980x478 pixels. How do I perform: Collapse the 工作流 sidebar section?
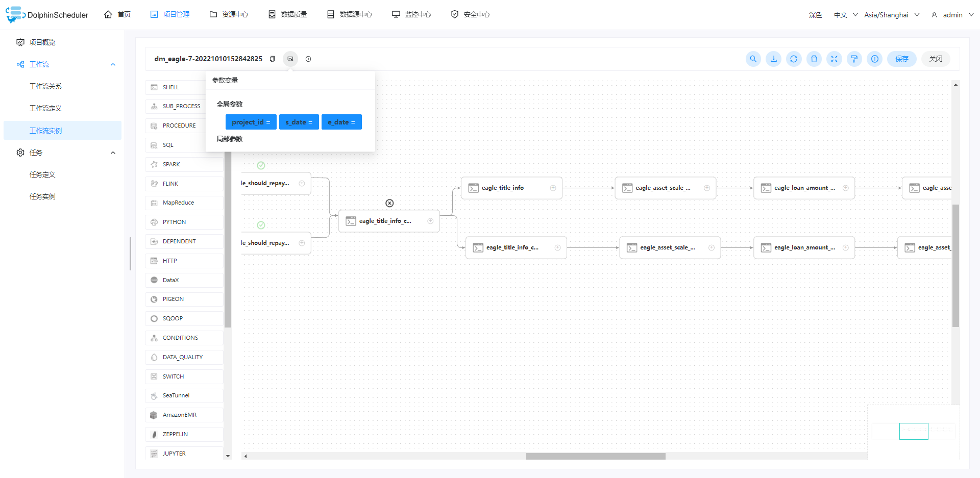(113, 64)
